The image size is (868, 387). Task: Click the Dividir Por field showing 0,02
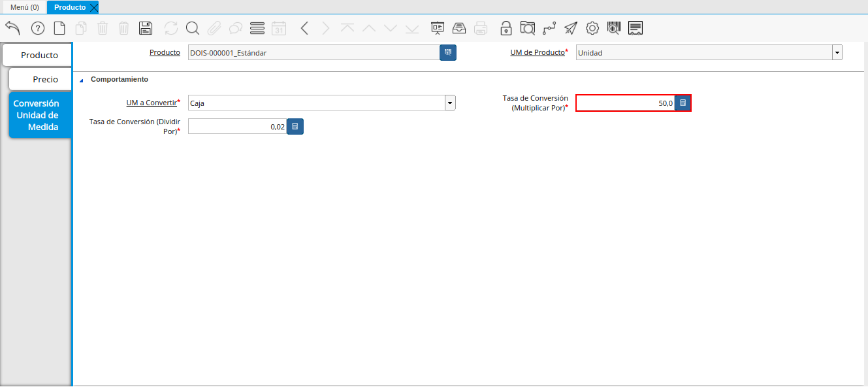point(237,127)
